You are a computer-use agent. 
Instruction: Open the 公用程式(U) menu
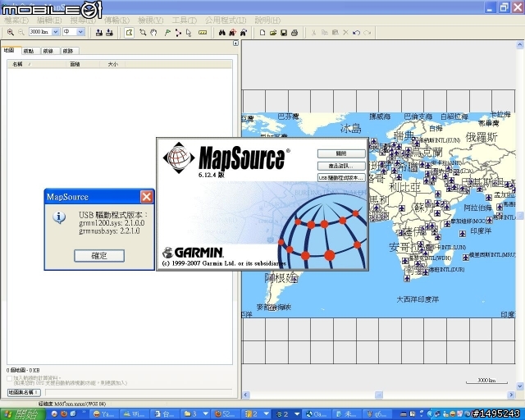click(226, 21)
